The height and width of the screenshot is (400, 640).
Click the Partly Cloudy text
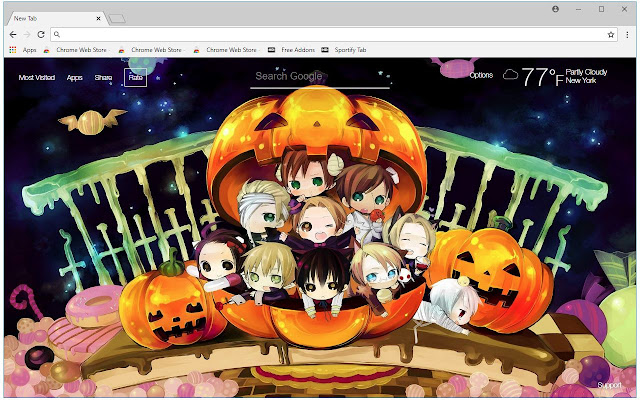[586, 72]
